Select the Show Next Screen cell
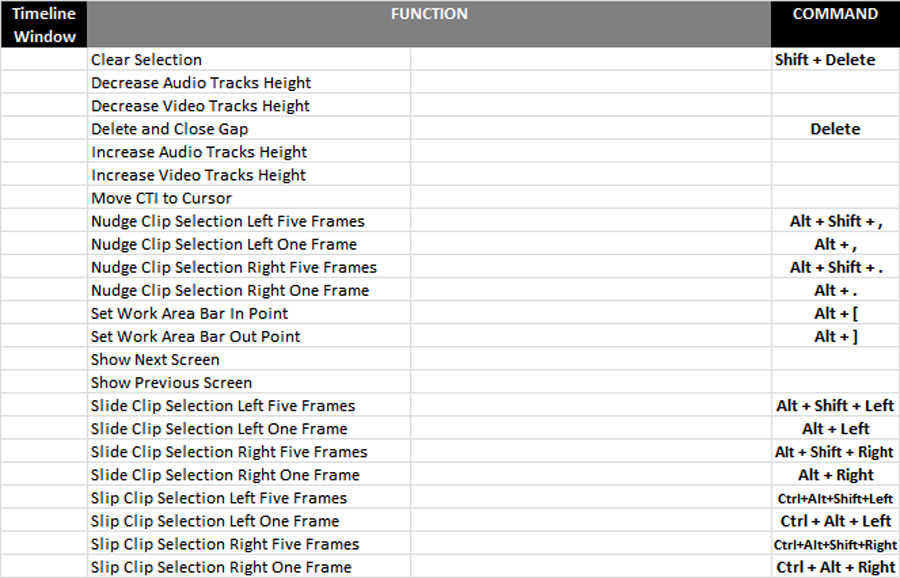 (x=249, y=359)
